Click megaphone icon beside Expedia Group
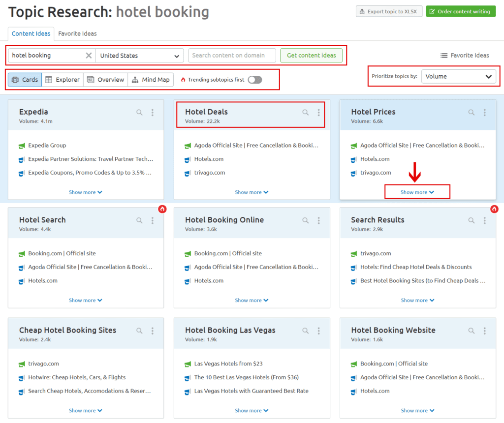 (22, 146)
